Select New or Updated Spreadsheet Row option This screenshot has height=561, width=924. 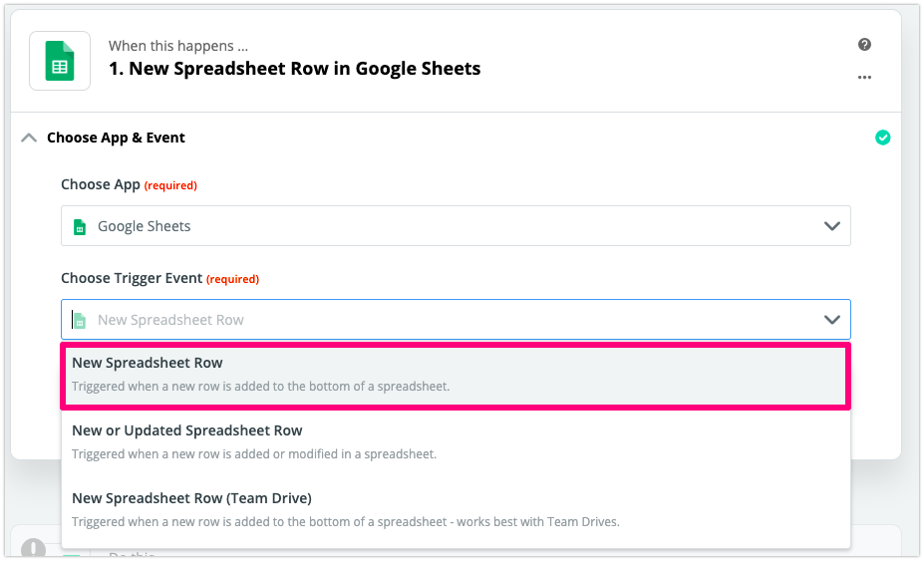coord(456,442)
